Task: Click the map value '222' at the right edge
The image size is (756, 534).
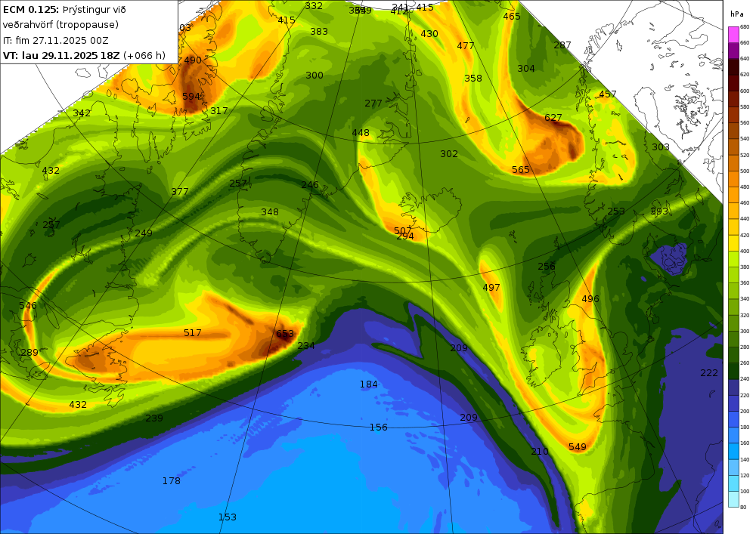Action: [709, 372]
